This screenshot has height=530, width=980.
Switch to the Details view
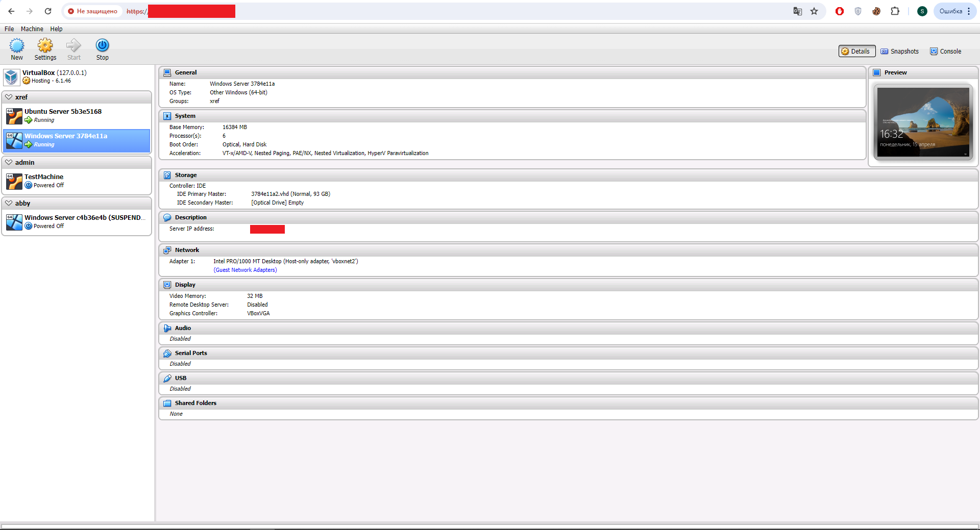pos(857,51)
